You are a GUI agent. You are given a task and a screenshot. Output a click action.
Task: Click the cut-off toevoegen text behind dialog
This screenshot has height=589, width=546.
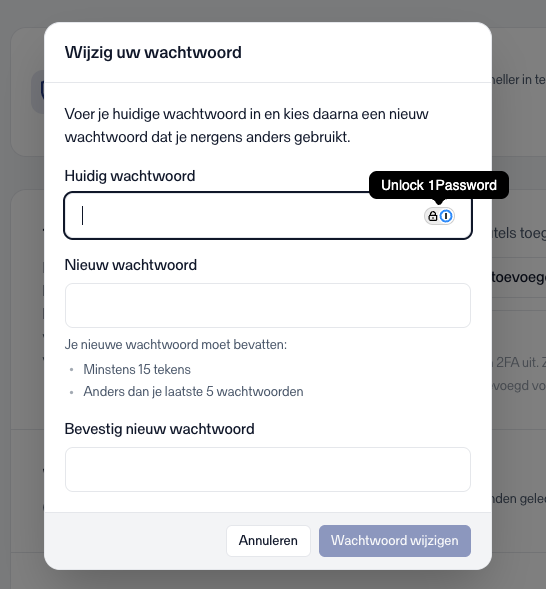point(519,277)
